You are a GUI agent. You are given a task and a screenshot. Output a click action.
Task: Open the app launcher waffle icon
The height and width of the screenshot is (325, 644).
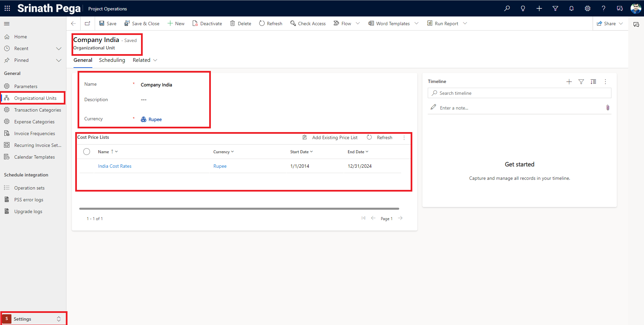[x=7, y=8]
